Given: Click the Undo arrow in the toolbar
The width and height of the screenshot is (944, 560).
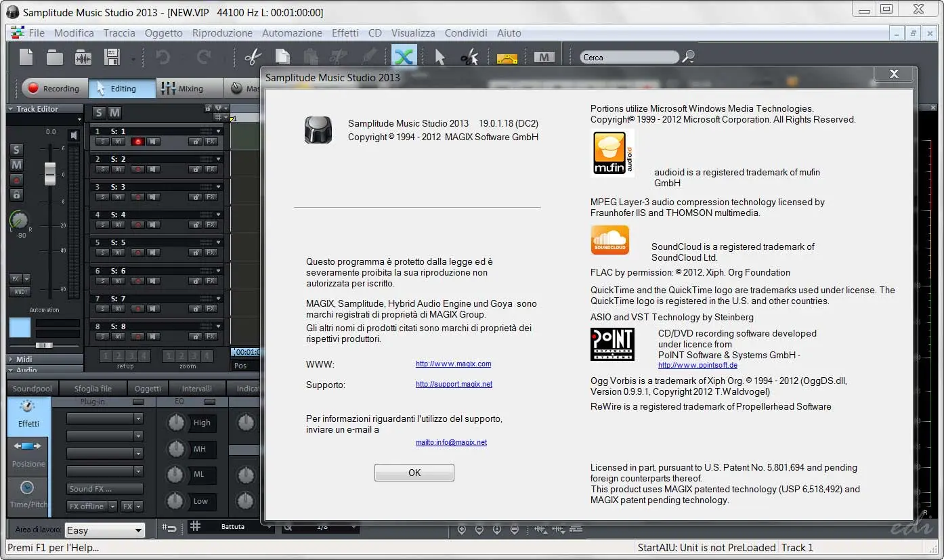Looking at the screenshot, I should point(163,58).
